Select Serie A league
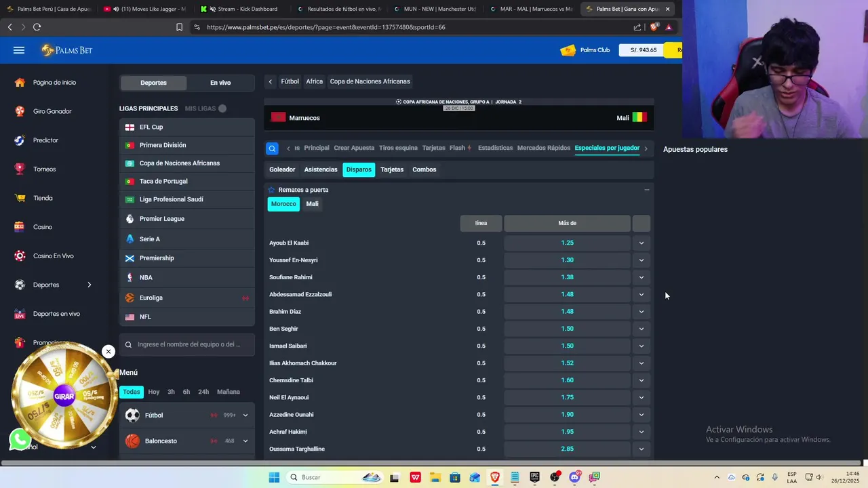 pos(187,239)
